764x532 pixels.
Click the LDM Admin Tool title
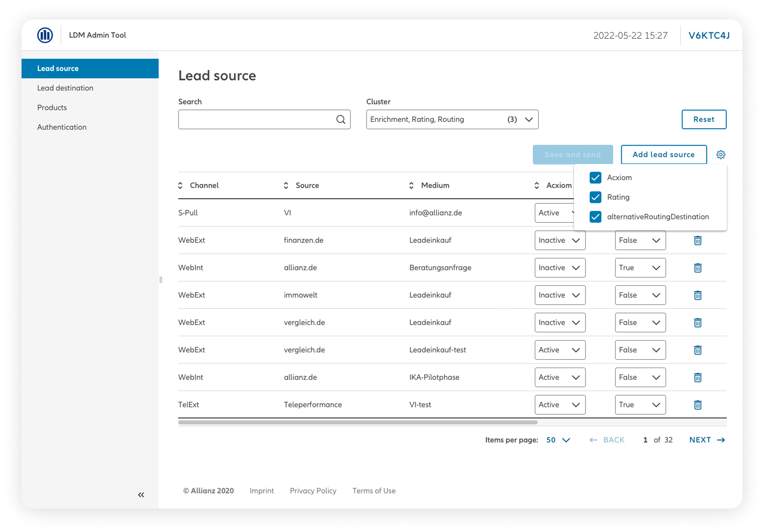click(x=97, y=35)
